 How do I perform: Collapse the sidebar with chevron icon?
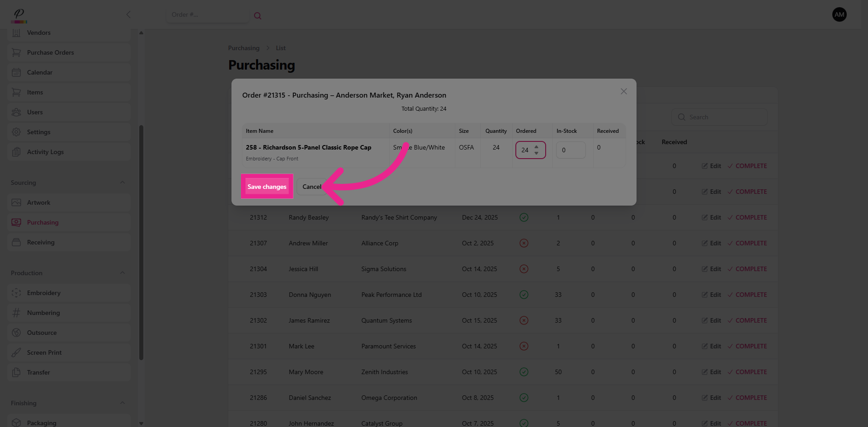128,14
